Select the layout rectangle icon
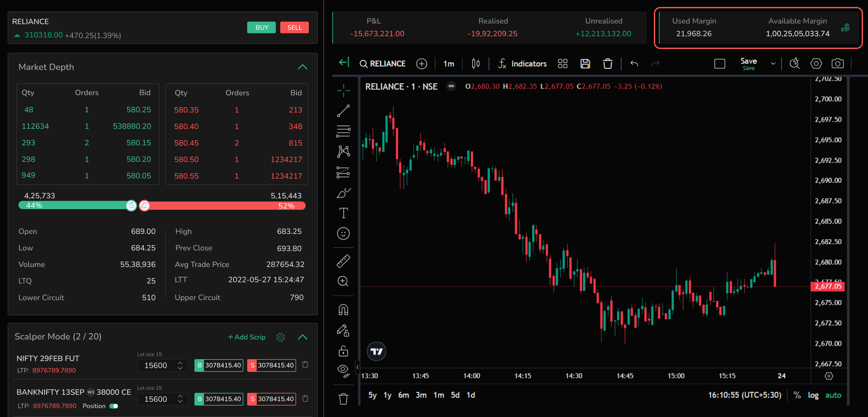 pos(720,64)
